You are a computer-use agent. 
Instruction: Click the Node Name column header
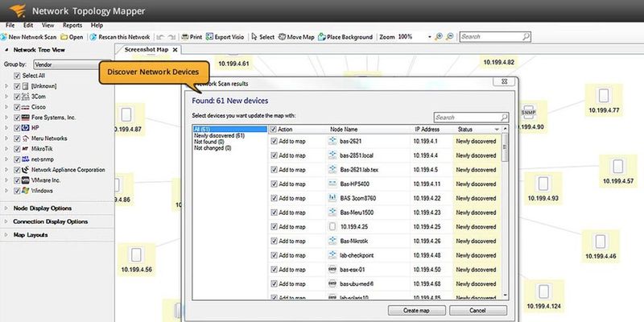click(344, 130)
